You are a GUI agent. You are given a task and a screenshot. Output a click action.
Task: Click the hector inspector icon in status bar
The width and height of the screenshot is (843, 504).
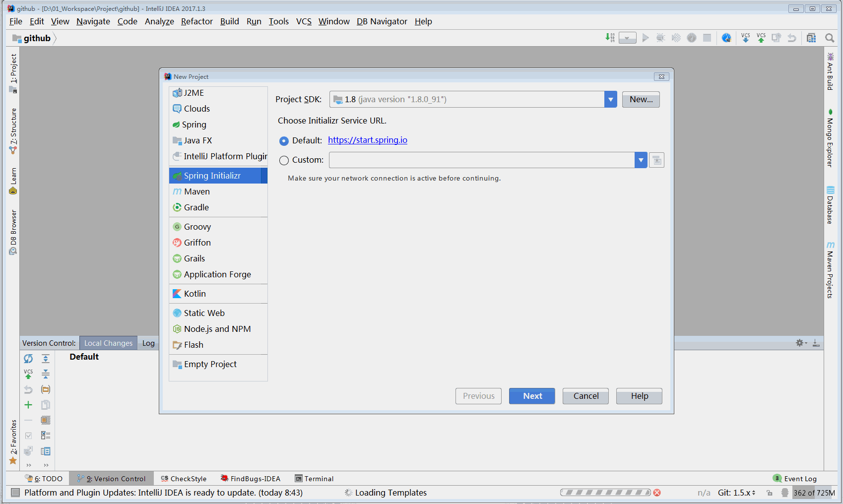(x=784, y=493)
